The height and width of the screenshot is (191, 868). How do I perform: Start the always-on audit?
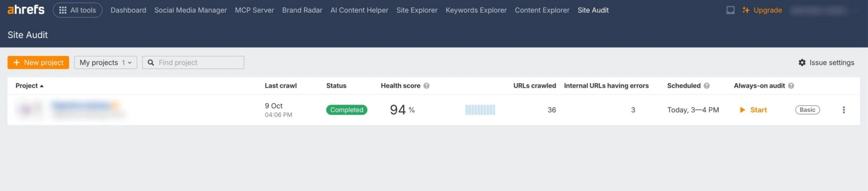click(x=754, y=110)
